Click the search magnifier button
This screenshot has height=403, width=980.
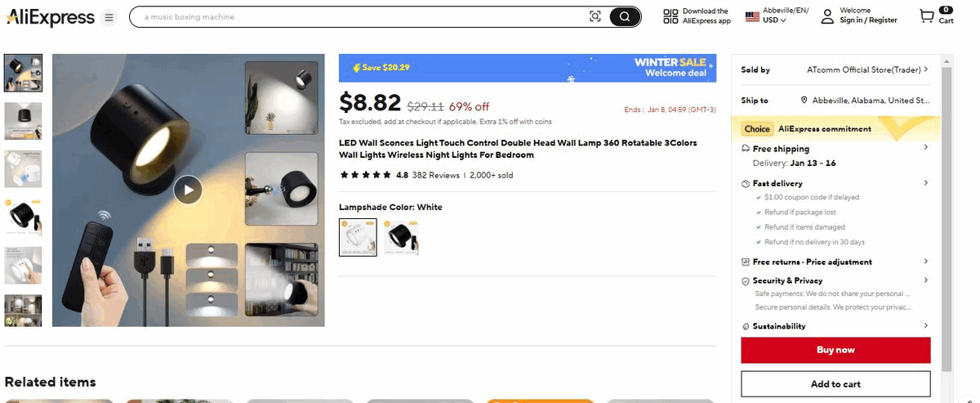625,17
